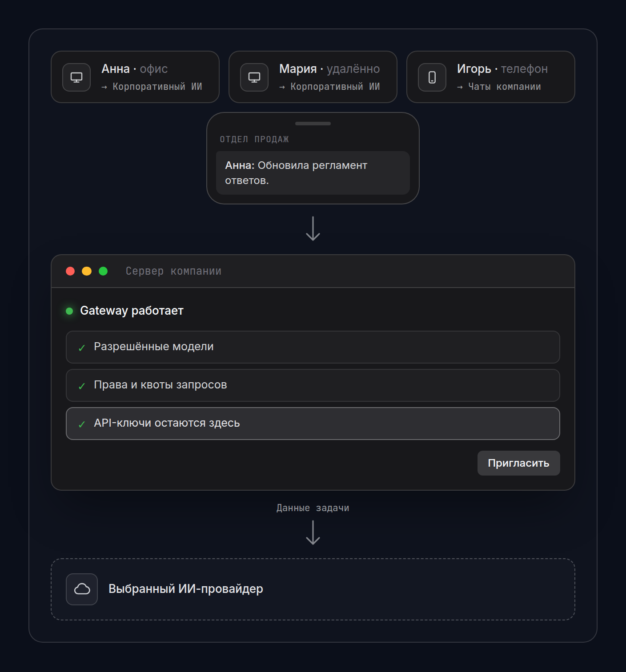Screen dimensions: 626x672
Task: Click the Сервер компании window title
Action: [173, 271]
